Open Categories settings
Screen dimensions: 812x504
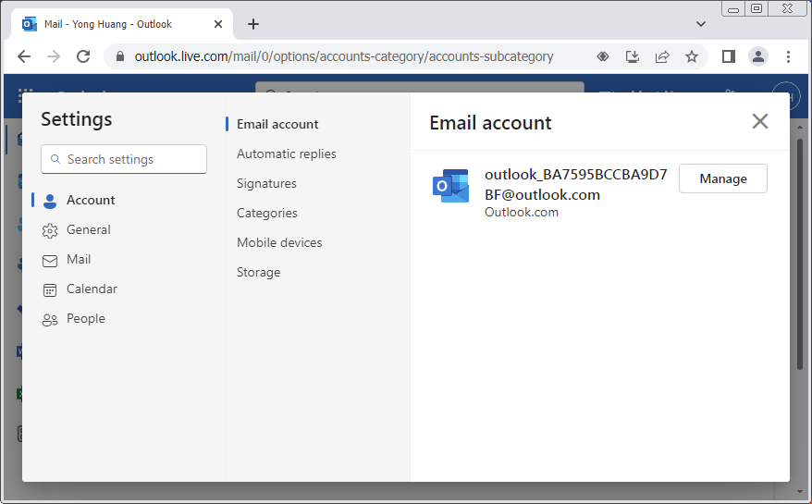(266, 213)
